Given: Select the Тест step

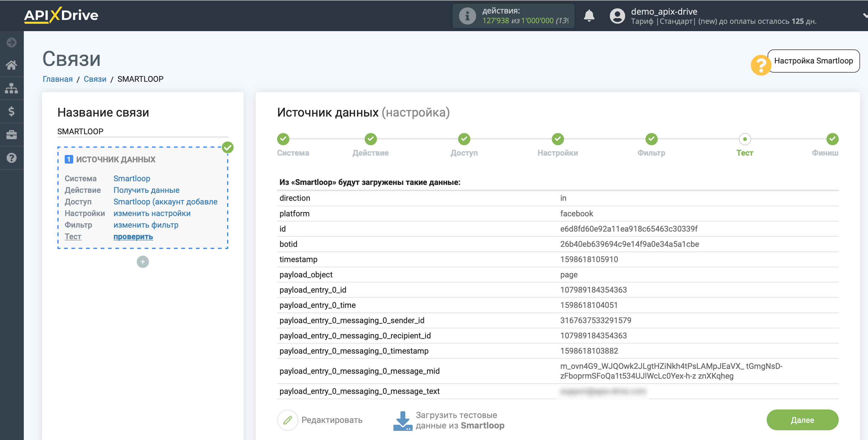Looking at the screenshot, I should [745, 153].
